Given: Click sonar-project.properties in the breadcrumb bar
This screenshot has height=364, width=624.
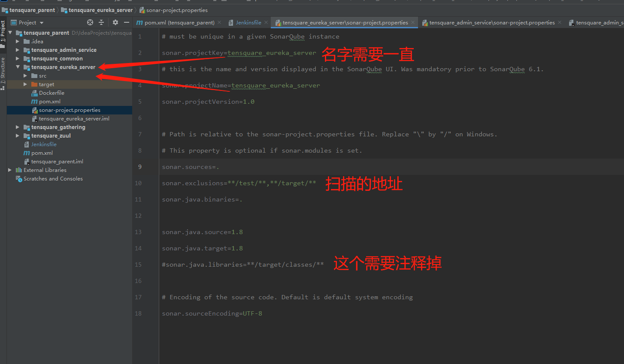Looking at the screenshot, I should click(173, 10).
